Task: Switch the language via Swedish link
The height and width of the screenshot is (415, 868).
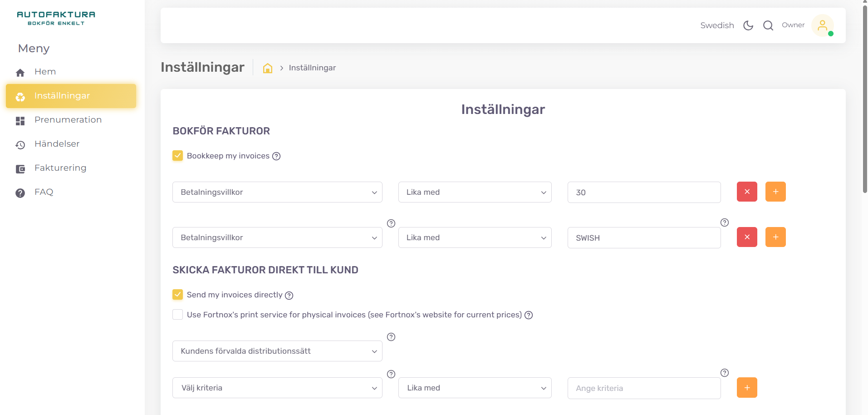Action: click(717, 25)
